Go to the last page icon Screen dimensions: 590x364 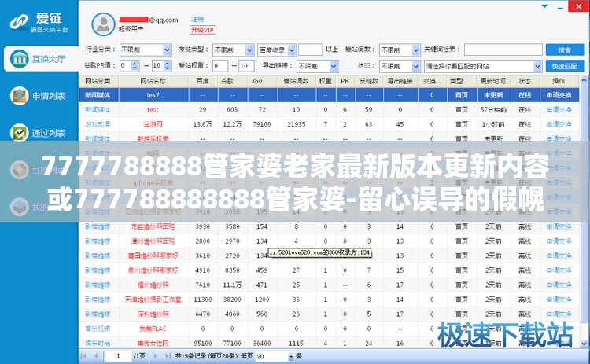pyautogui.click(x=168, y=355)
